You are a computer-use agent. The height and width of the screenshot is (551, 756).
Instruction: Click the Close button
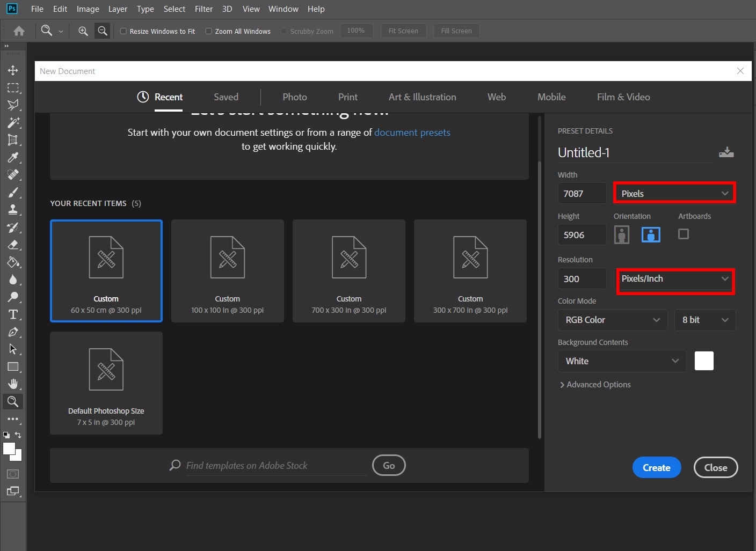click(x=716, y=468)
